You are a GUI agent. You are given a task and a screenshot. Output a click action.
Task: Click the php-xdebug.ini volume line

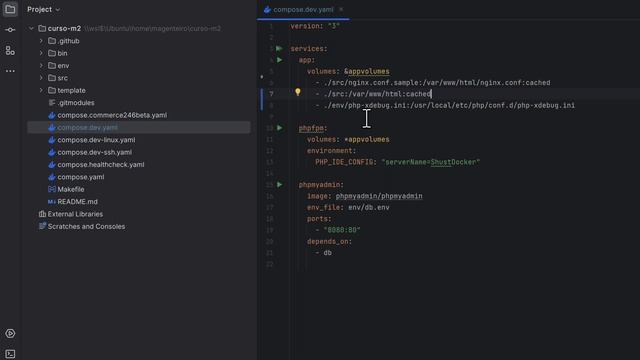tap(445, 105)
